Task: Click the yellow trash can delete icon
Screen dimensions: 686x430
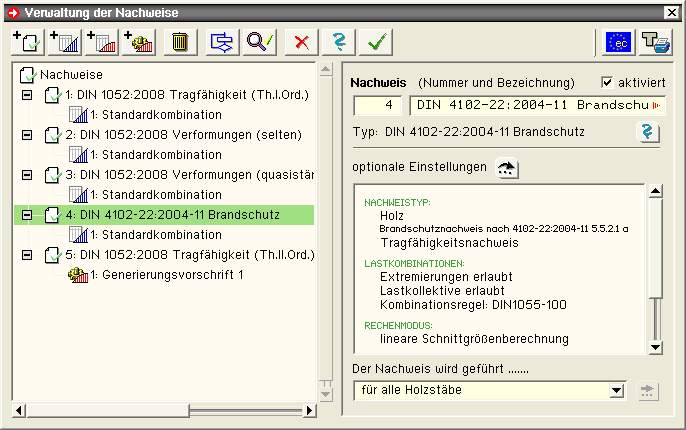Action: tap(179, 42)
